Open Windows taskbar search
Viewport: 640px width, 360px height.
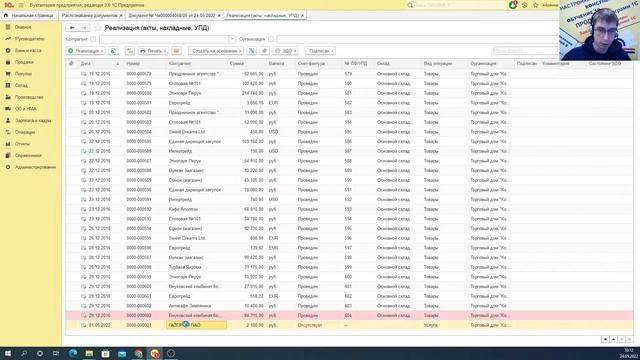tap(24, 353)
